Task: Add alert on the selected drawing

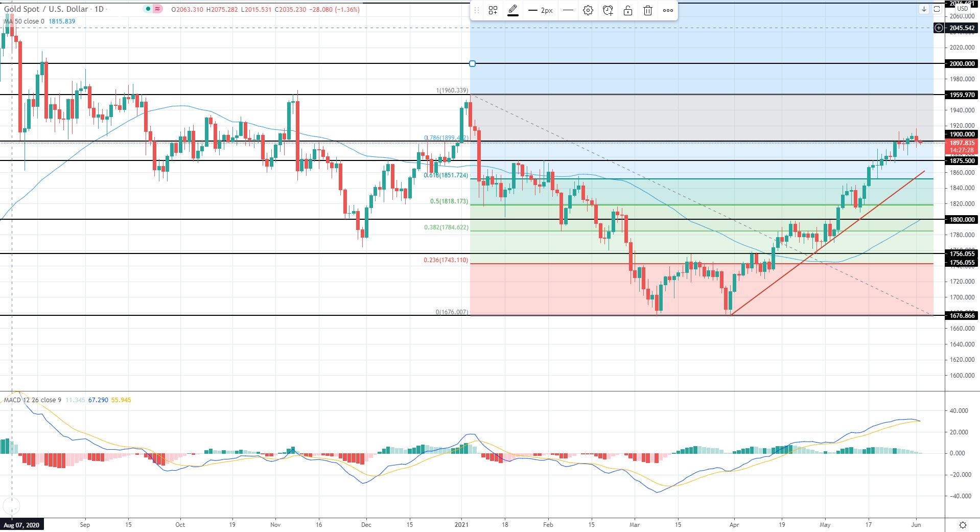Action: pos(608,10)
